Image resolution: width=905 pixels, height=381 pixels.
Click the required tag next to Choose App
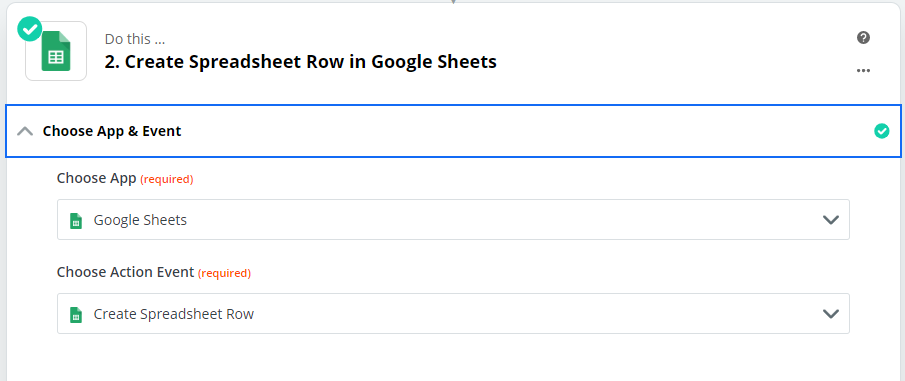click(x=167, y=180)
